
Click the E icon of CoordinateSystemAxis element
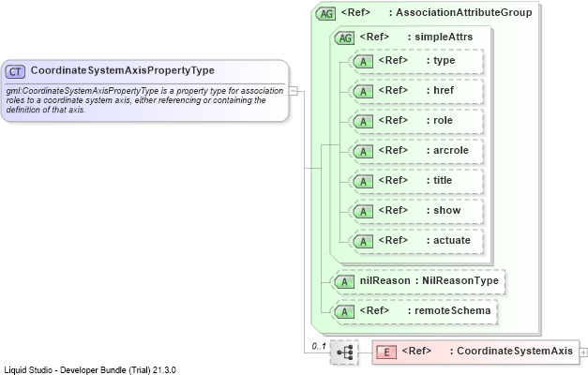coord(386,352)
